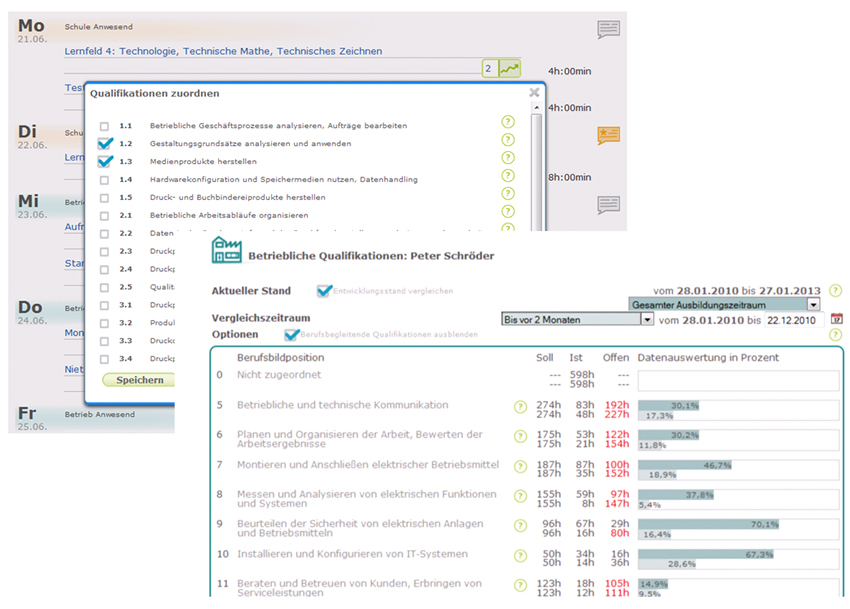Viewport: 850px width, 609px height.
Task: Save qualifications with the Speichern button
Action: [x=140, y=380]
